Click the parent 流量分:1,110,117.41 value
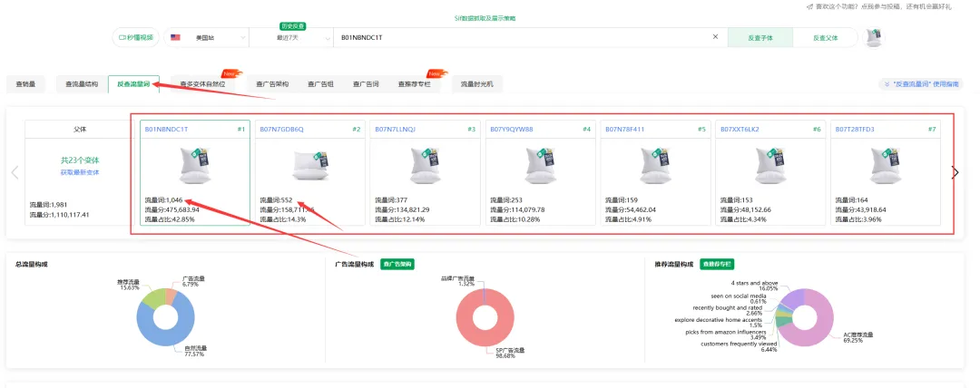This screenshot has width=980, height=388. pos(59,214)
